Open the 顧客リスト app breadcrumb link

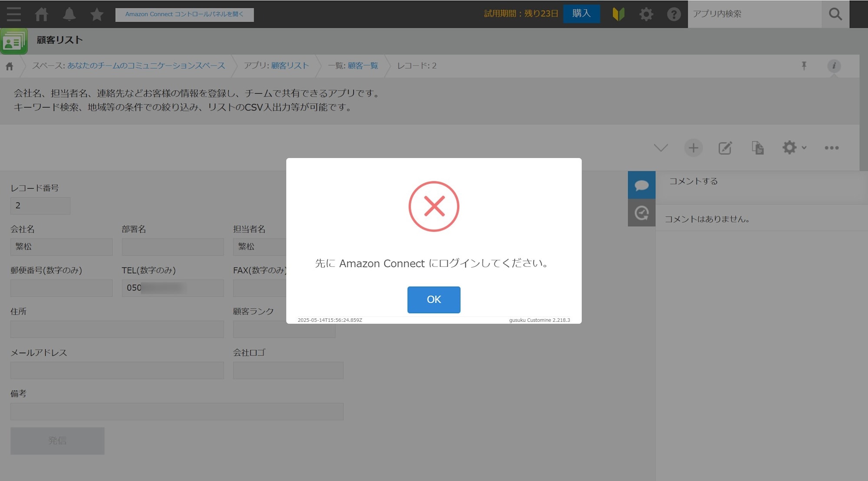290,66
